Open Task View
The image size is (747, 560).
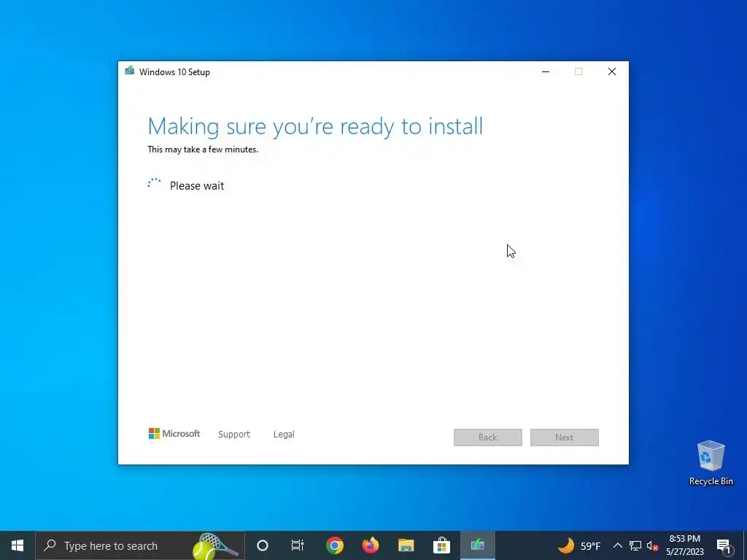298,545
